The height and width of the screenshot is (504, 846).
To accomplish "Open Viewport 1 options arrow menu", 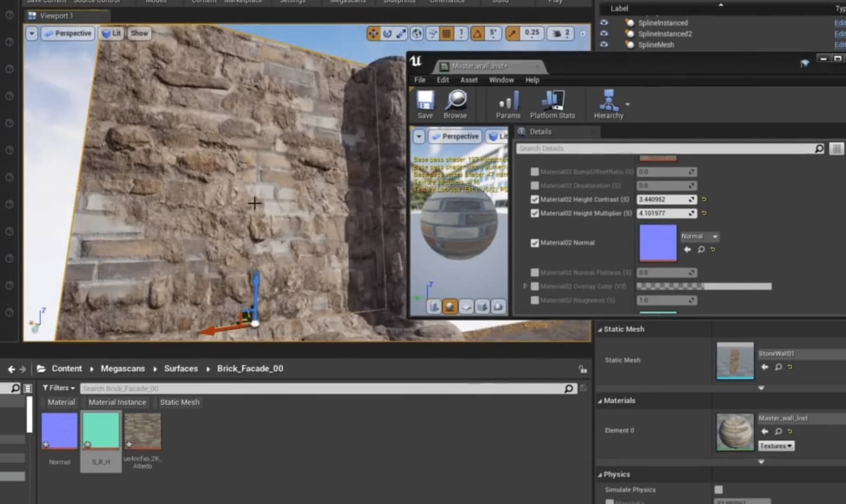I will [x=32, y=33].
